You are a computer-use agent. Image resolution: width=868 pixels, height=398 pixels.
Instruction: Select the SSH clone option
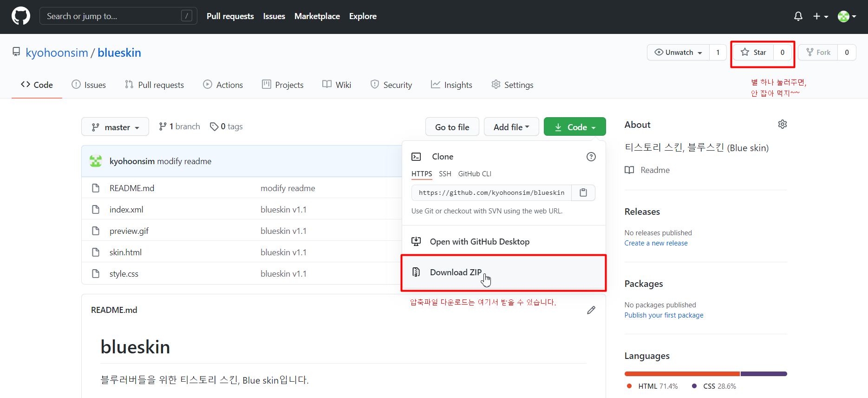coord(445,173)
